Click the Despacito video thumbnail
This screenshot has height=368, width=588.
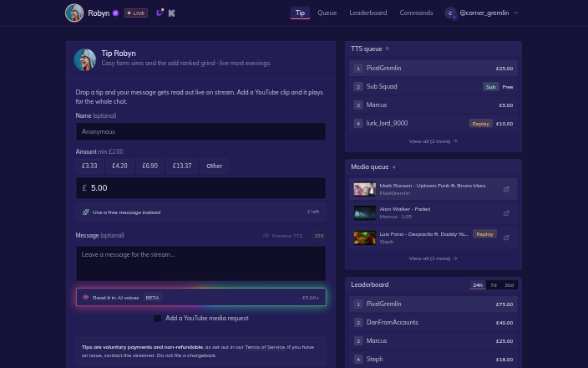click(x=364, y=238)
